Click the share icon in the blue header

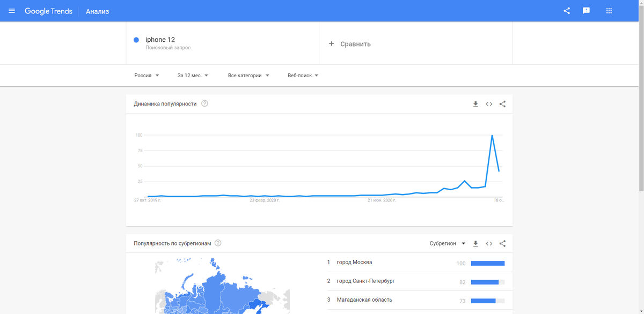[x=566, y=11]
